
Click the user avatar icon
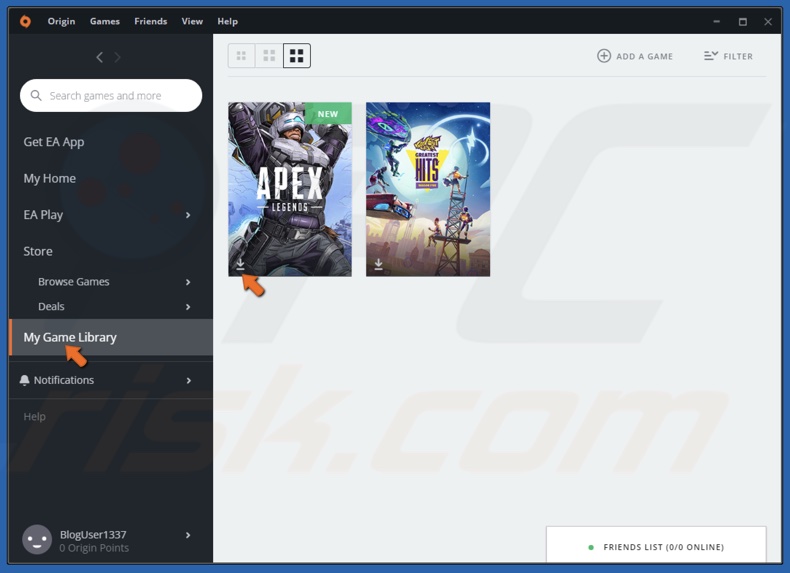pos(37,540)
